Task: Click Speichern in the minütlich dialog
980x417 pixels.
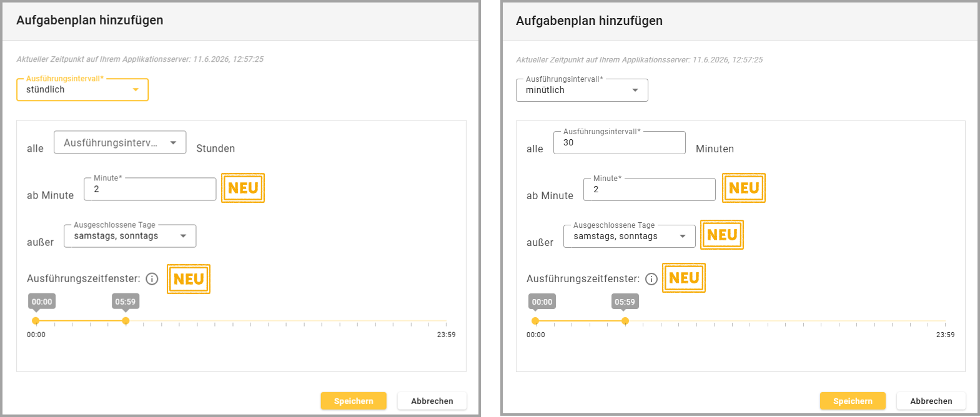Action: [x=853, y=401]
